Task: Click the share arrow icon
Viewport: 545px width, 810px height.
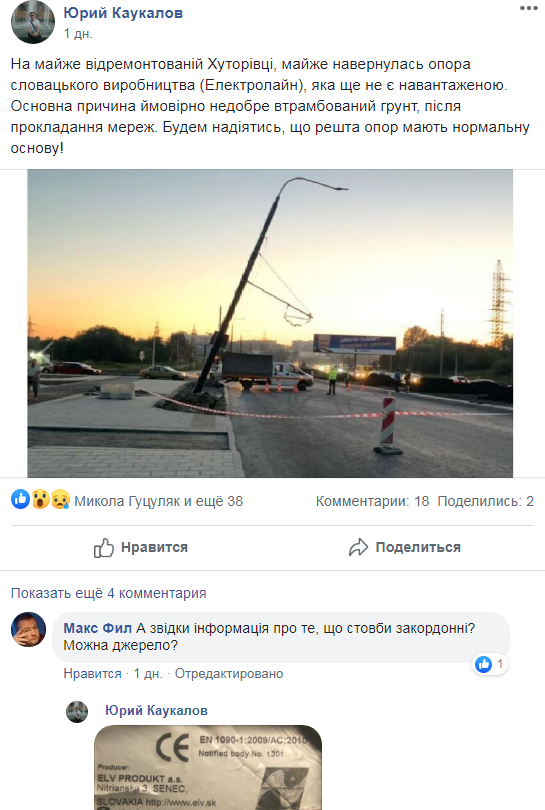Action: [358, 548]
